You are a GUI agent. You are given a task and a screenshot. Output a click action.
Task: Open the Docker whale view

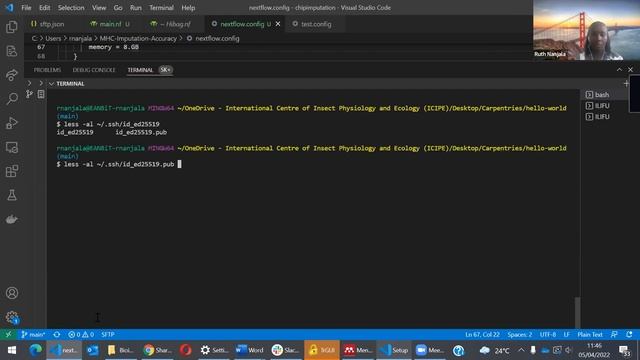12,219
